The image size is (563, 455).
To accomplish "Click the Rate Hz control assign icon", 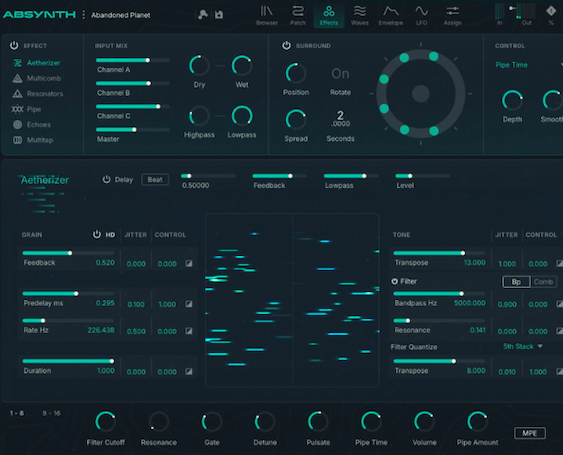I will 189,331.
